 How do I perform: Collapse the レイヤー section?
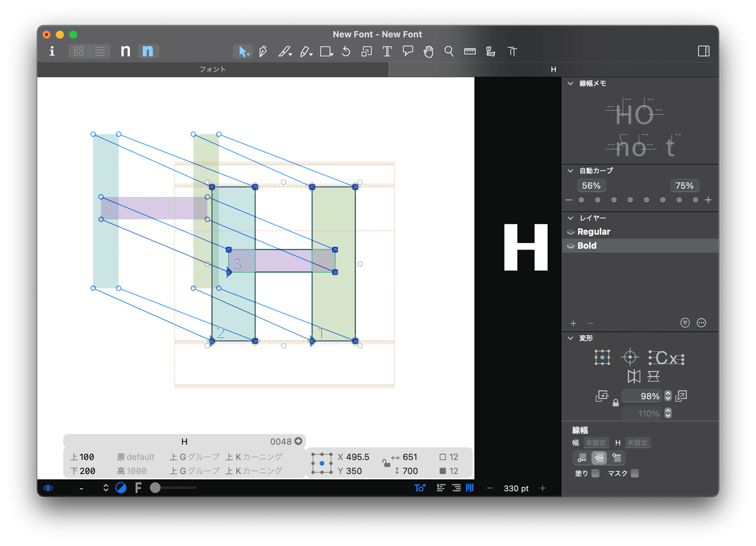(571, 218)
